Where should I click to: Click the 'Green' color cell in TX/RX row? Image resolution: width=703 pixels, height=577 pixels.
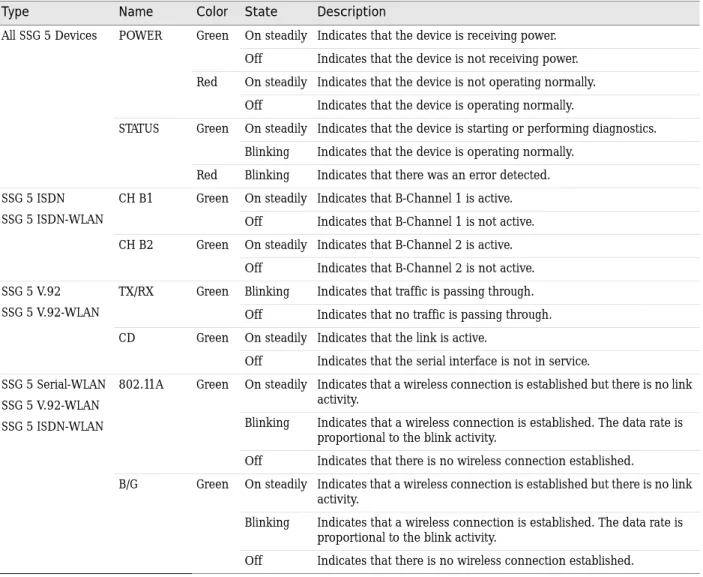tap(213, 292)
